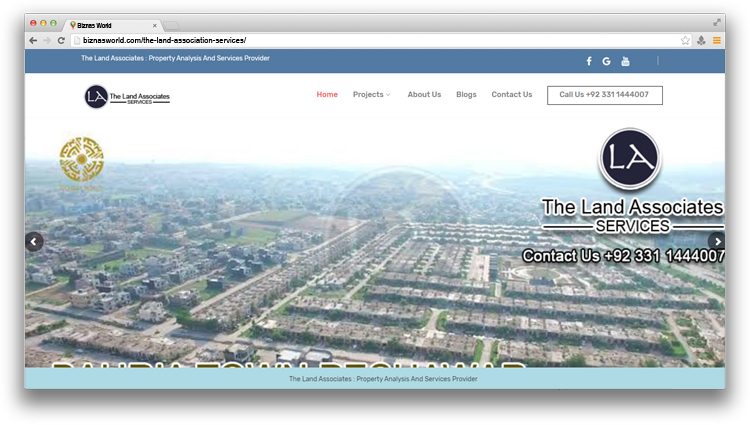Open the browser hamburger menu

pos(716,40)
